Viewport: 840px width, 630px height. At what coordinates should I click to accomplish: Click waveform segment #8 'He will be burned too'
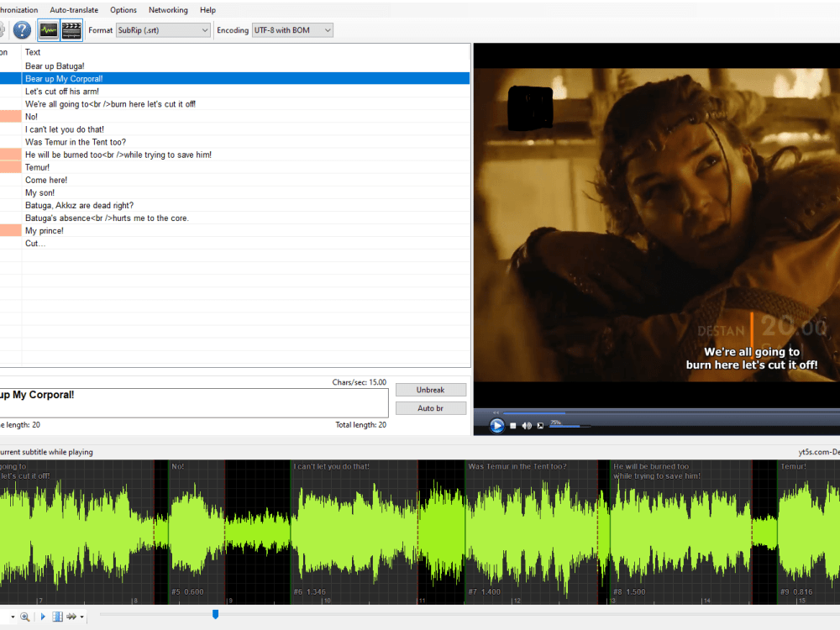[x=681, y=530]
